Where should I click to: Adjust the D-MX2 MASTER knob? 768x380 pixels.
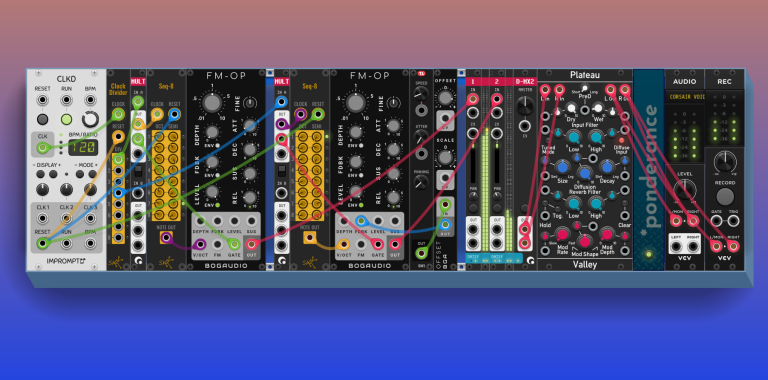point(525,105)
